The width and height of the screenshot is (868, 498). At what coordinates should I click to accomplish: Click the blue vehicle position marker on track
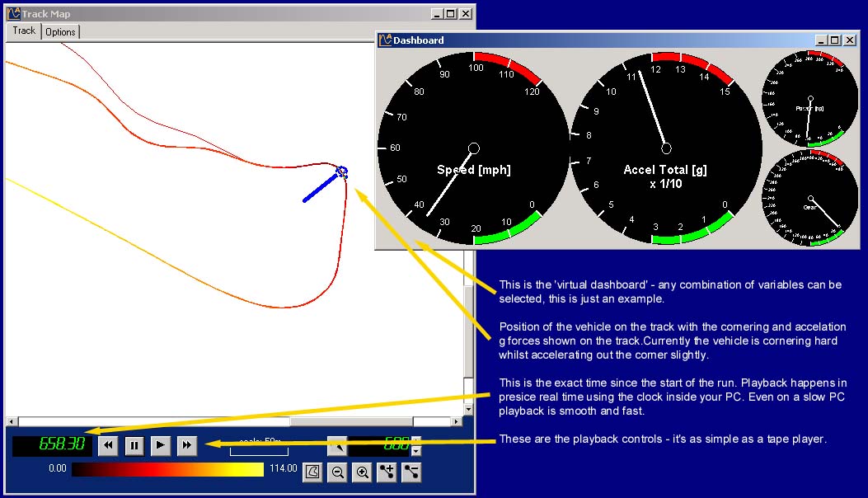point(342,172)
